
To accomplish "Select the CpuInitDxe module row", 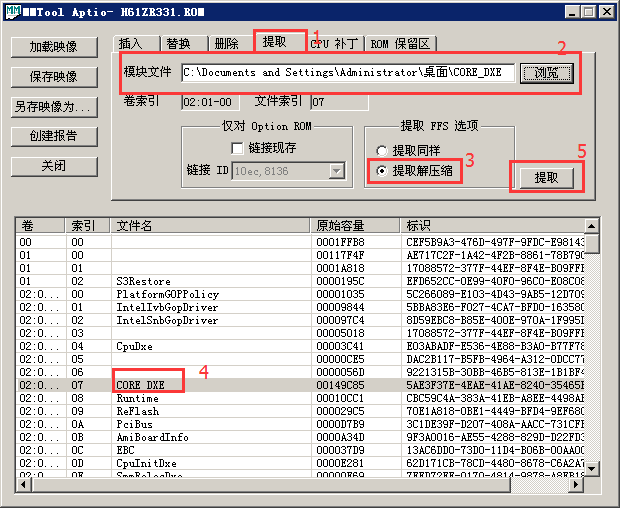I will (x=301, y=463).
